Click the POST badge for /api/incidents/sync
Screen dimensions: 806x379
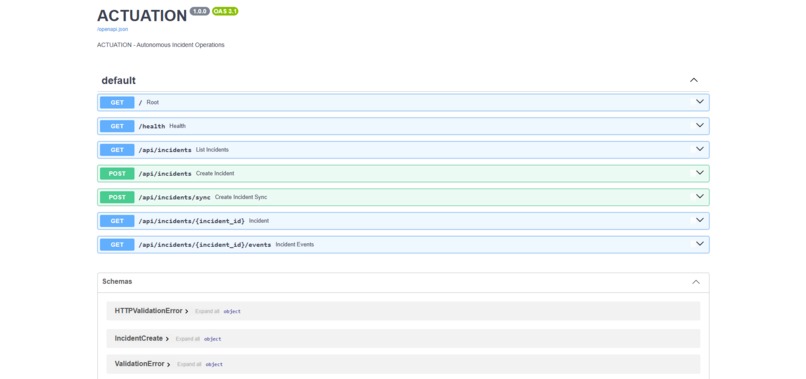117,197
